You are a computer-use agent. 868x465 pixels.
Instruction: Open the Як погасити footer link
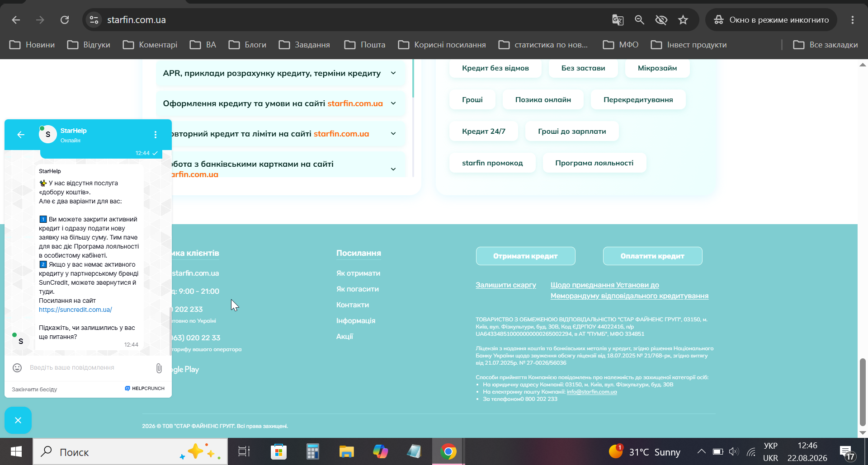click(x=358, y=289)
